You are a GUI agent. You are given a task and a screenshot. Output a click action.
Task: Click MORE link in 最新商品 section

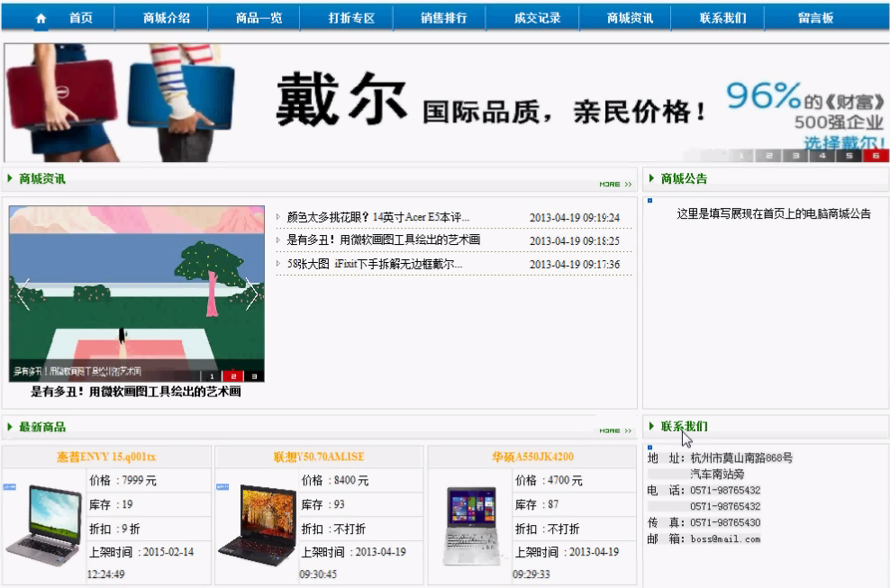click(x=615, y=430)
